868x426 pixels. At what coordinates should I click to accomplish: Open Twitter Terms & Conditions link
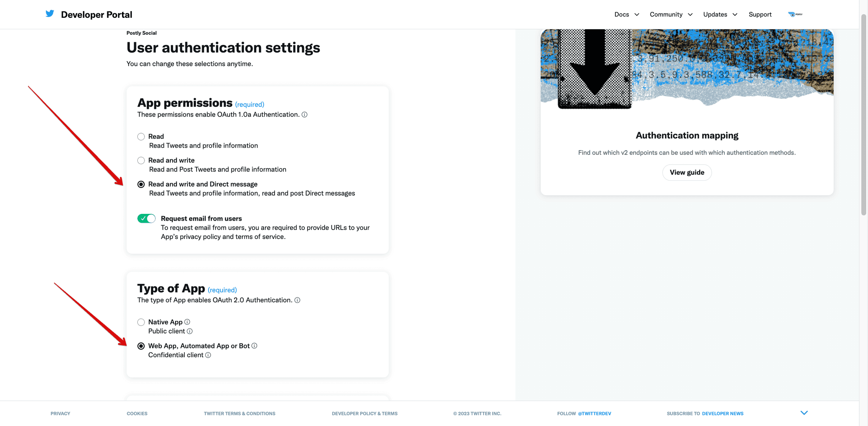click(x=239, y=414)
